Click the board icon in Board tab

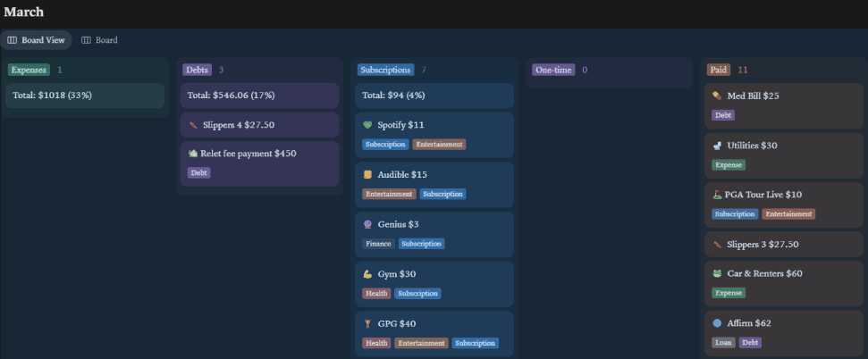[x=86, y=40]
